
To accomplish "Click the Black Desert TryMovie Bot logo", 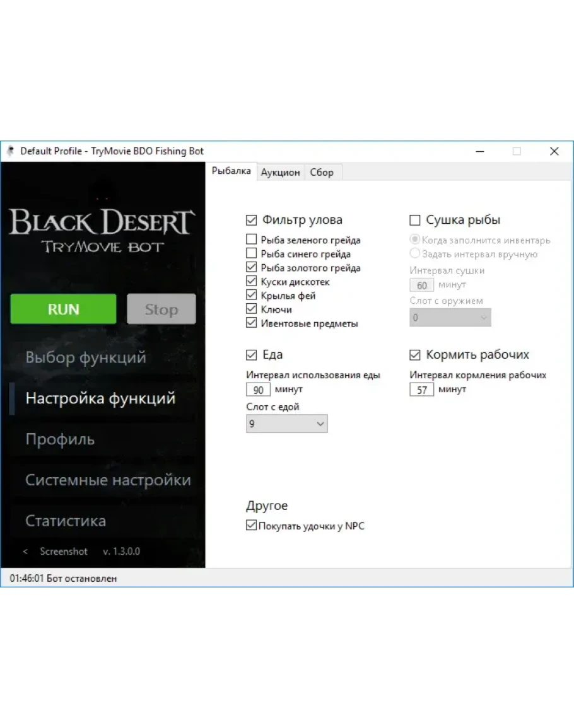I will (102, 231).
